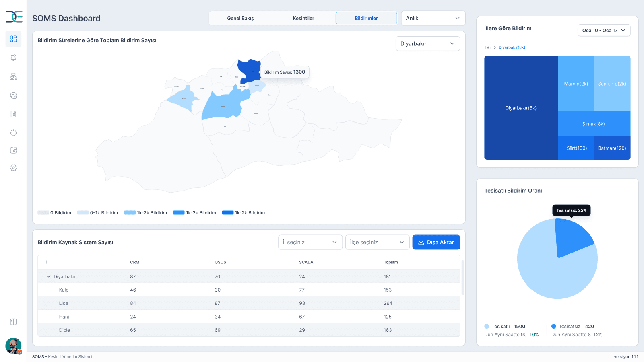
Task: Click the SCADA column header
Action: coord(306,262)
